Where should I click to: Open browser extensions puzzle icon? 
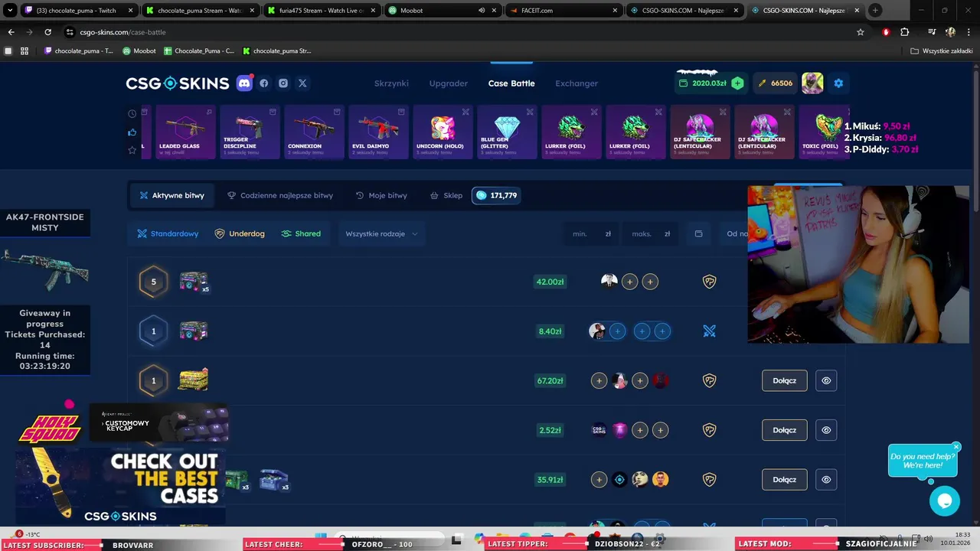(x=904, y=32)
